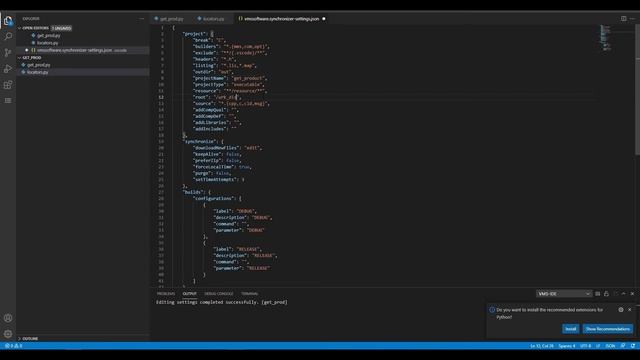
Task: Maximize the panel with the up chevron
Action: [623, 294]
